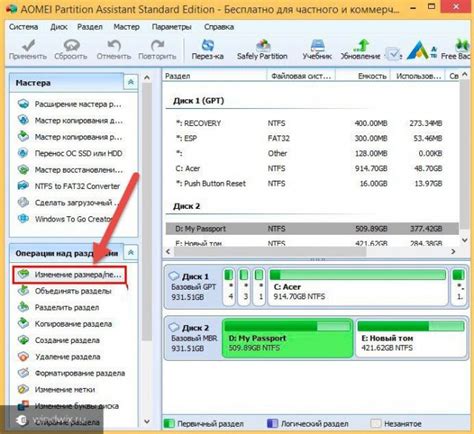Click left sidebar scroll-up arrow

click(x=147, y=77)
